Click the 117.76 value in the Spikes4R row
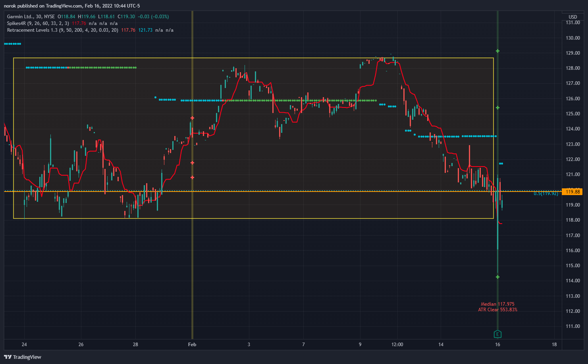 (x=79, y=23)
